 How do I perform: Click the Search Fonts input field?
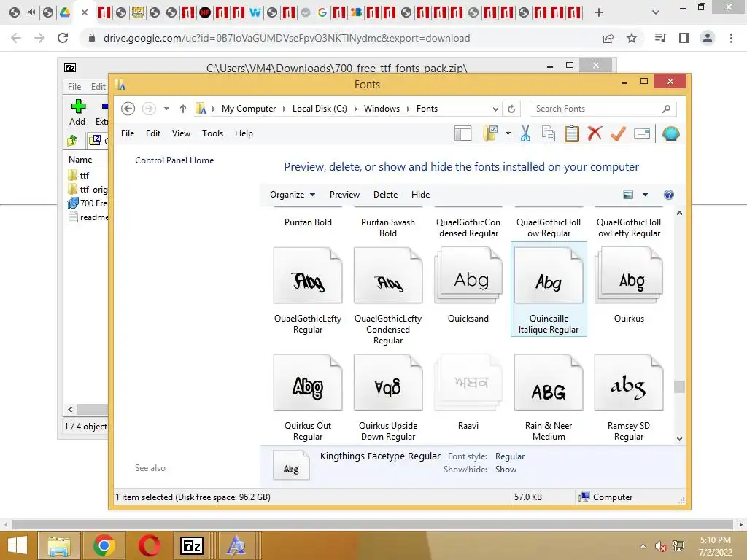(x=595, y=109)
